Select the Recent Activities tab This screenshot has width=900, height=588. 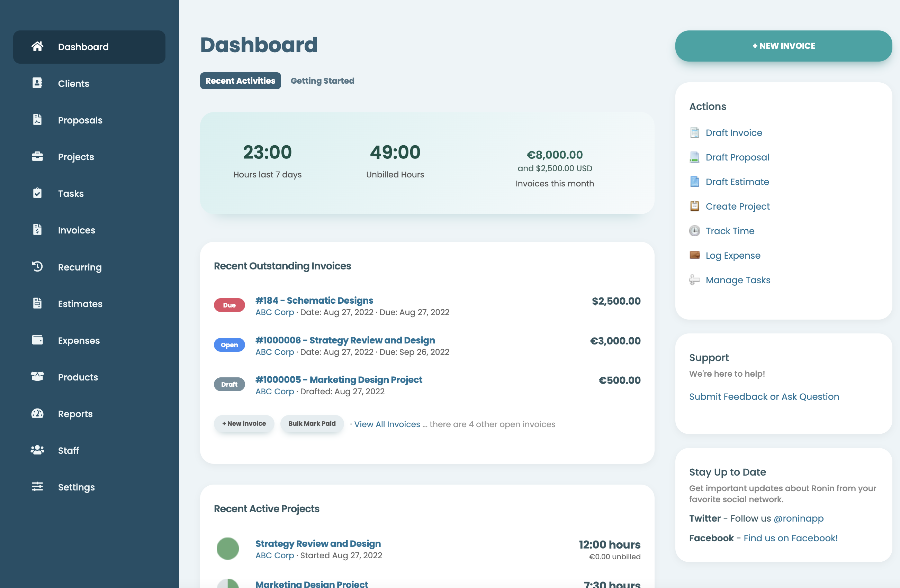tap(240, 81)
